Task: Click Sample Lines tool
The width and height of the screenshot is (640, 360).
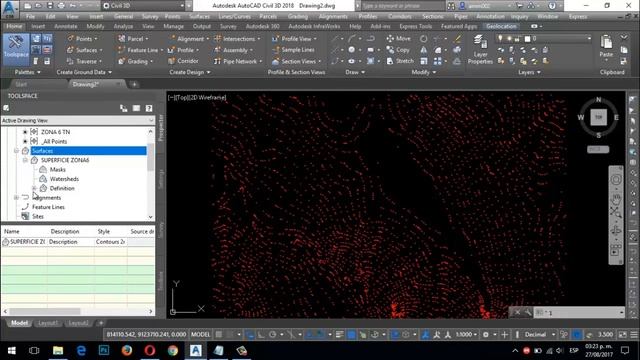Action: (x=293, y=50)
